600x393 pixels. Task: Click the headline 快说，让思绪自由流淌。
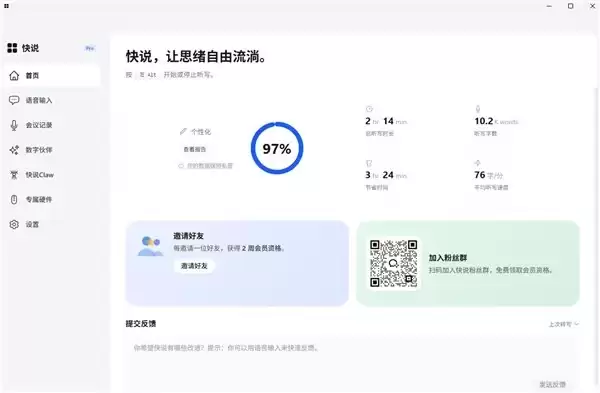pyautogui.click(x=196, y=57)
